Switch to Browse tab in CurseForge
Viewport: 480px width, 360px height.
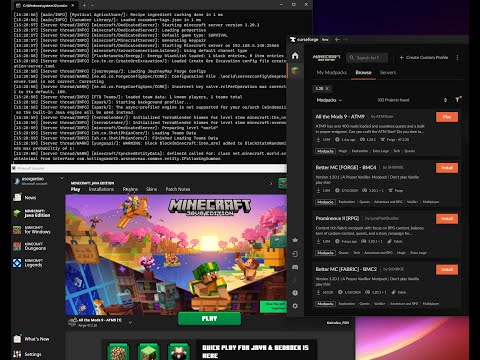coord(363,72)
